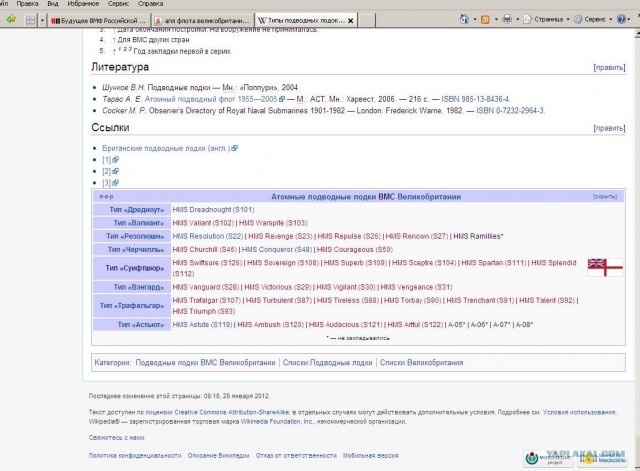This screenshot has width=640, height=471.
Task: Open Тип «Дредноут» row header
Action: (x=137, y=210)
